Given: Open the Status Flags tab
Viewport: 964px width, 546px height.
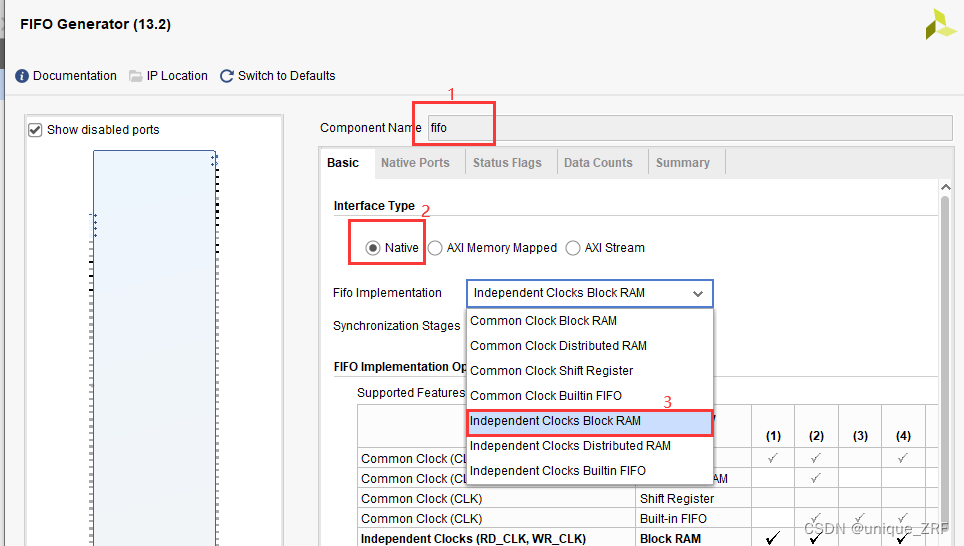Looking at the screenshot, I should click(507, 163).
